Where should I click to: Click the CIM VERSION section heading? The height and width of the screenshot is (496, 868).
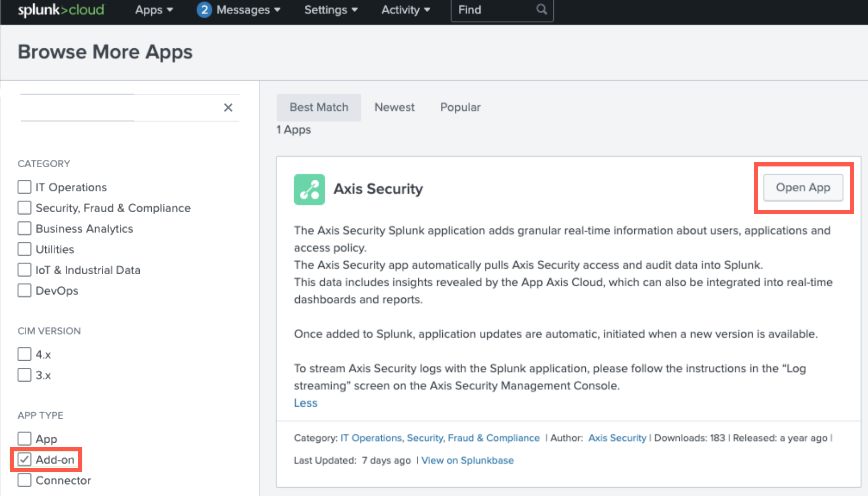tap(49, 331)
